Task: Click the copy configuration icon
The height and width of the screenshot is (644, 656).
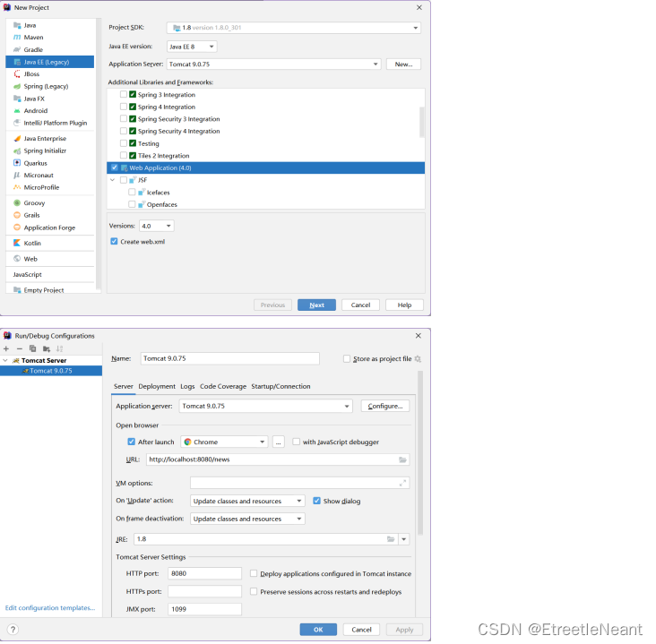Action: pos(32,348)
